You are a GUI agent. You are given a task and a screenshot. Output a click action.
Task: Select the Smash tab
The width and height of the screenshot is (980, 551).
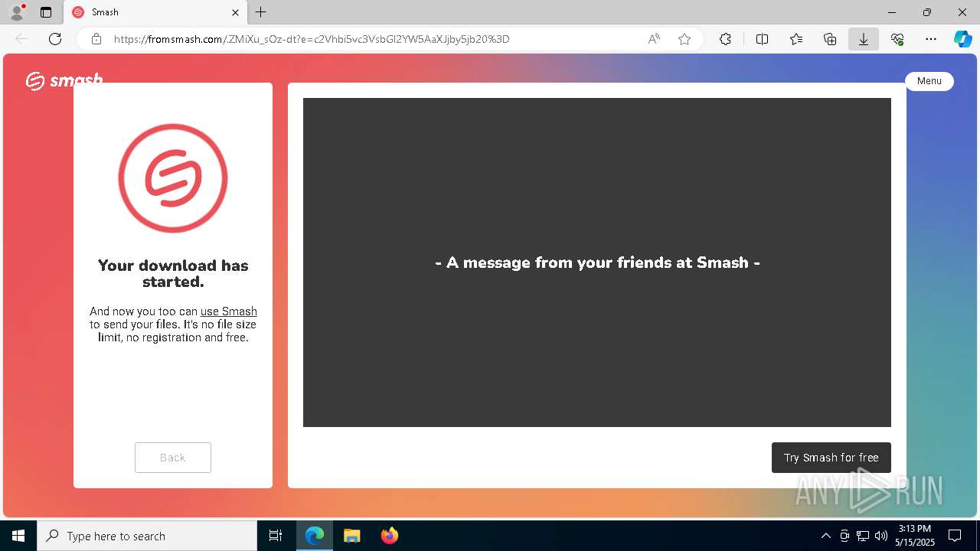point(155,12)
